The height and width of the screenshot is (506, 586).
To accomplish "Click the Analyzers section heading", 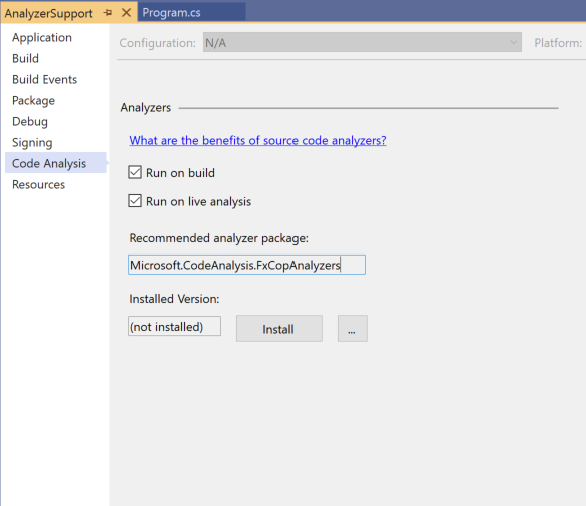I will pyautogui.click(x=146, y=108).
